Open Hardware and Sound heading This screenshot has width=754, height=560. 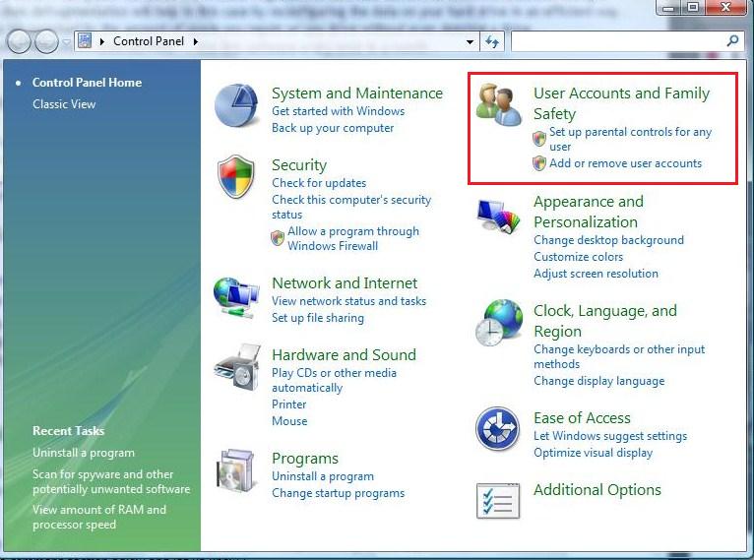344,354
